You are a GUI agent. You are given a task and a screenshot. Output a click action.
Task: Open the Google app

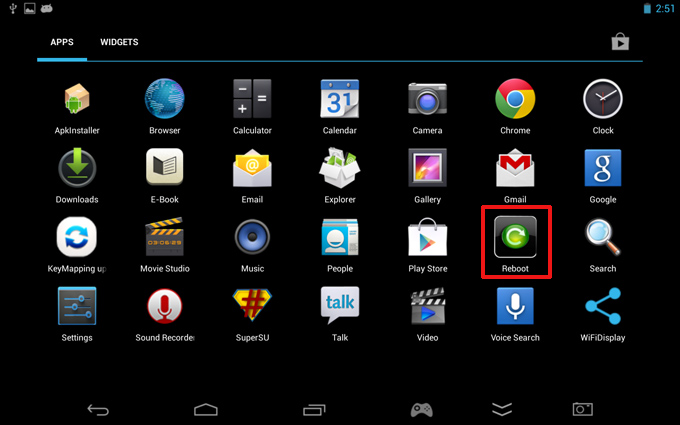(603, 168)
